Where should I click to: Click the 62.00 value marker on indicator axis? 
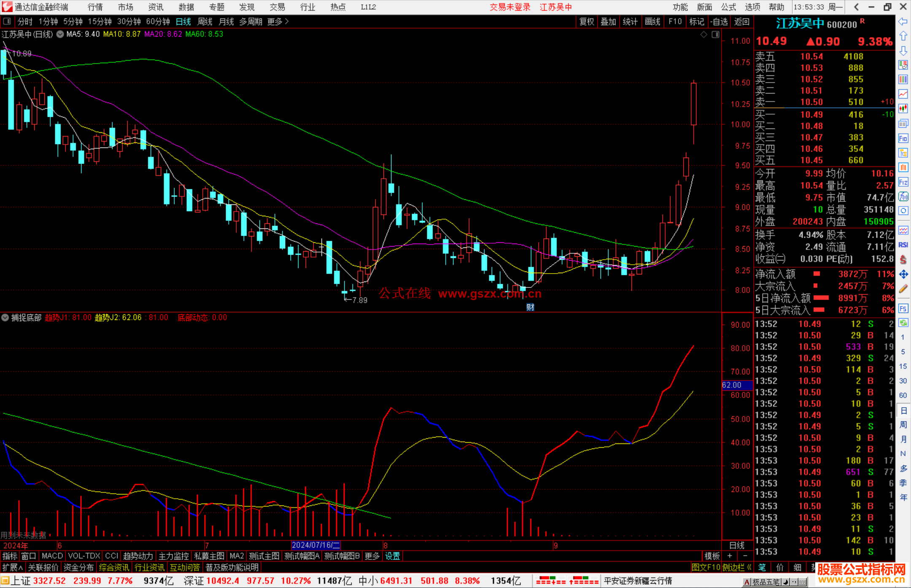737,385
